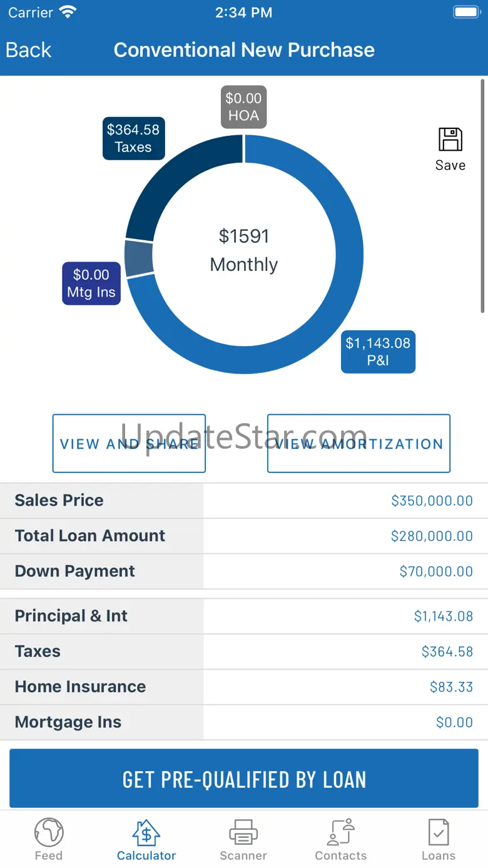Click the $0.00 HOA chart label
Image resolution: width=488 pixels, height=868 pixels.
click(x=243, y=107)
